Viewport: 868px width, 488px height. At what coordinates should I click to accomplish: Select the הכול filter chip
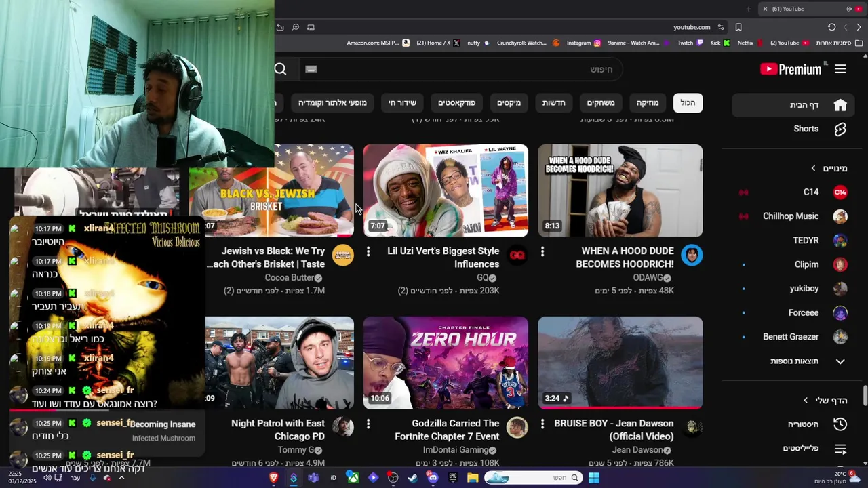point(688,103)
